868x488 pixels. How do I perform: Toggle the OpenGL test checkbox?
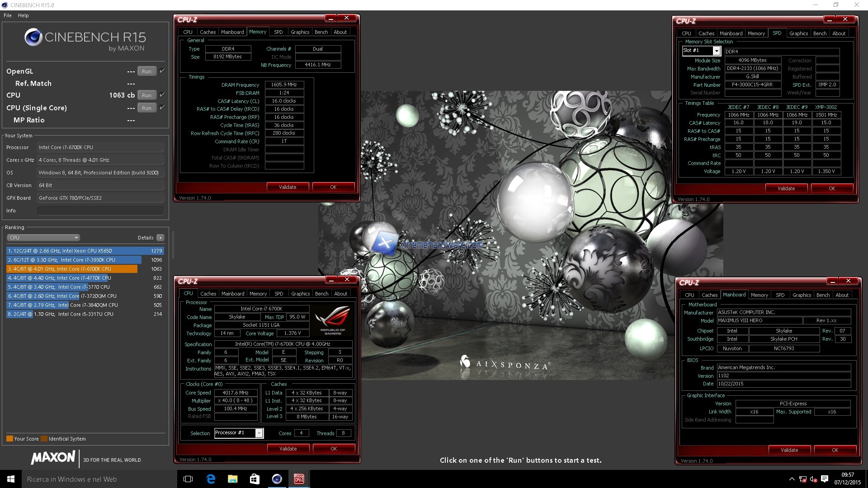(x=162, y=71)
